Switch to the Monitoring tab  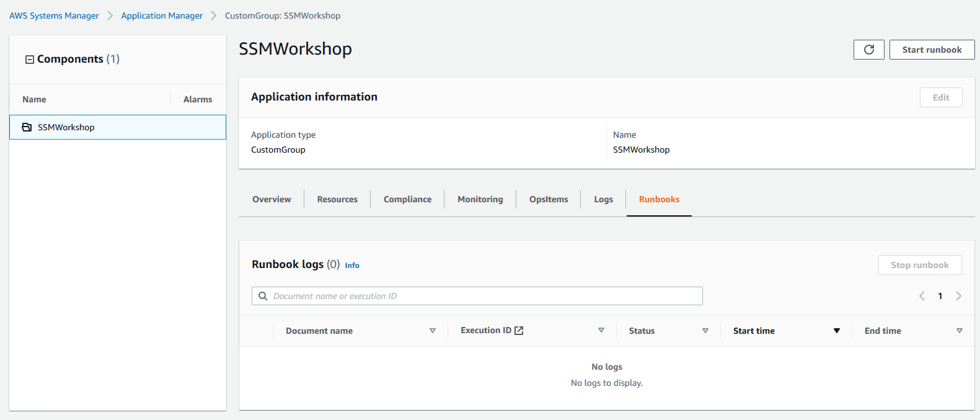click(x=480, y=199)
